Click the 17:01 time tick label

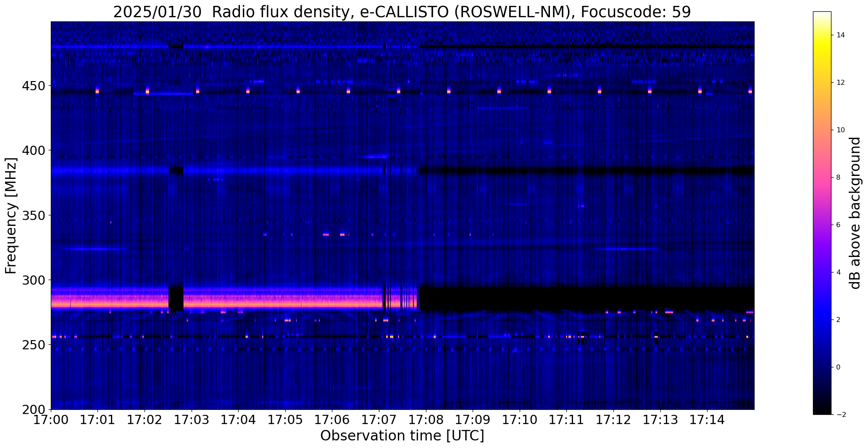click(x=98, y=419)
